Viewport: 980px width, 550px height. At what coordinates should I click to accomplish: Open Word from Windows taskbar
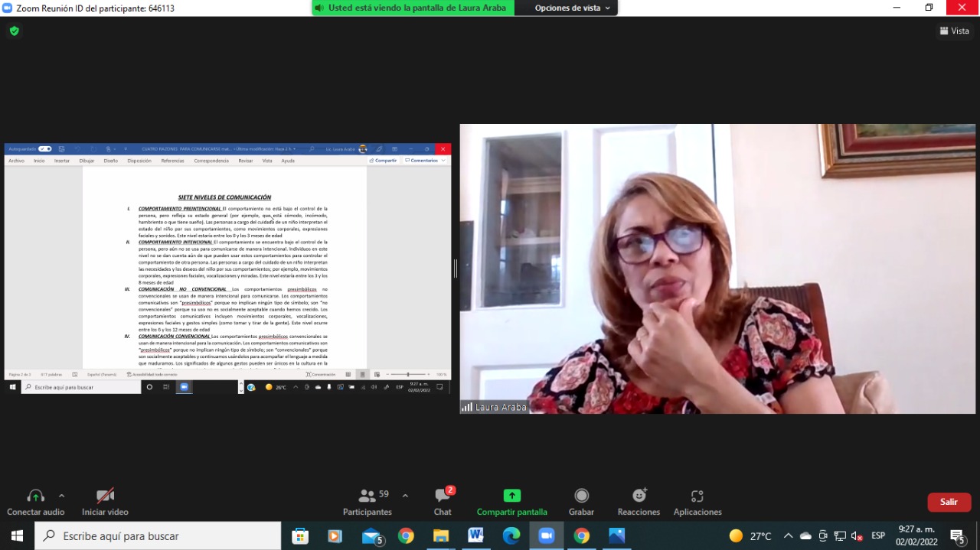475,535
